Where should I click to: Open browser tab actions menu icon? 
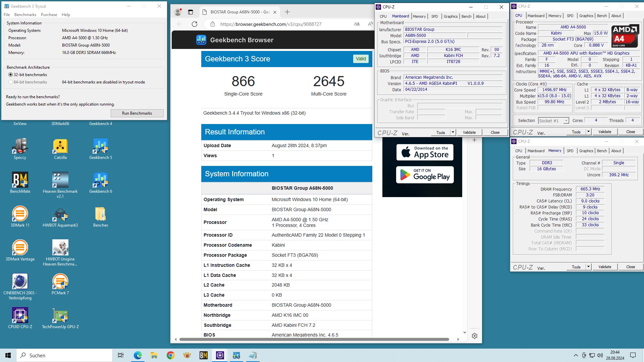pos(191,12)
